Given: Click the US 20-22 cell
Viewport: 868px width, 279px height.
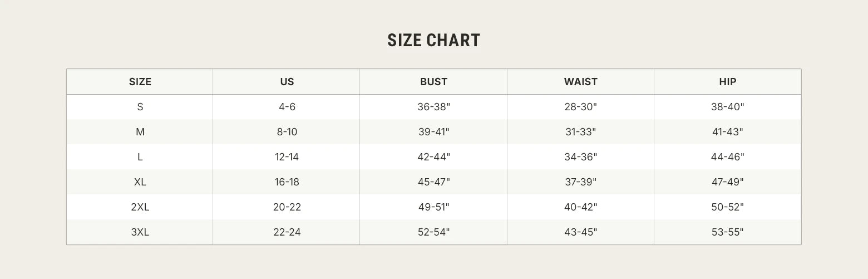Looking at the screenshot, I should click(x=287, y=207).
